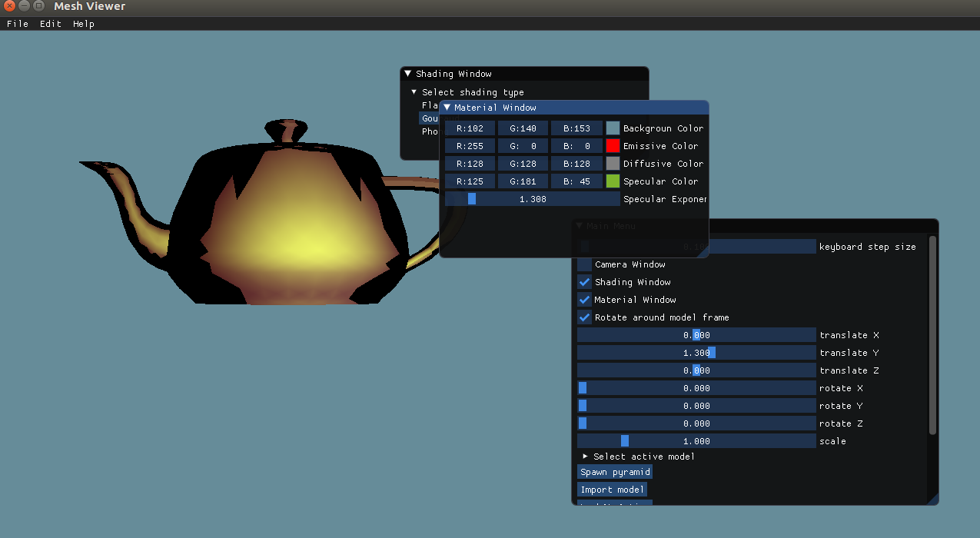980x538 pixels.
Task: Click Background color R:102 field
Action: [470, 128]
